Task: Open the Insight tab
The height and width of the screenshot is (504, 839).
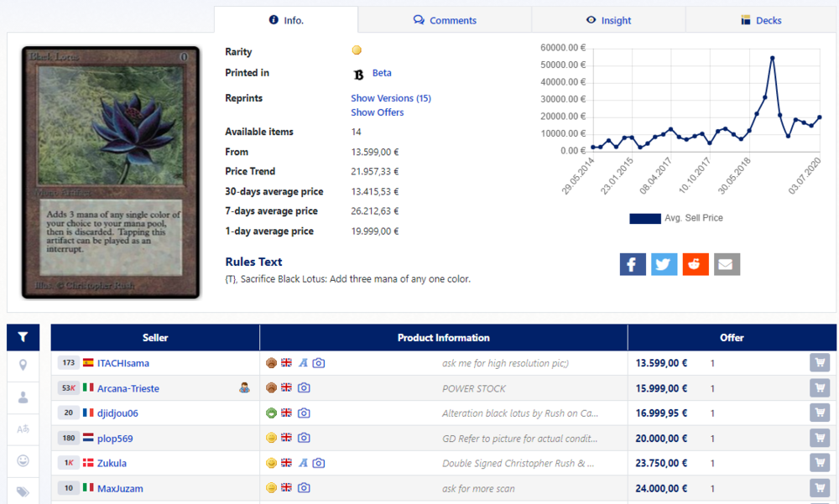Action: pyautogui.click(x=608, y=20)
